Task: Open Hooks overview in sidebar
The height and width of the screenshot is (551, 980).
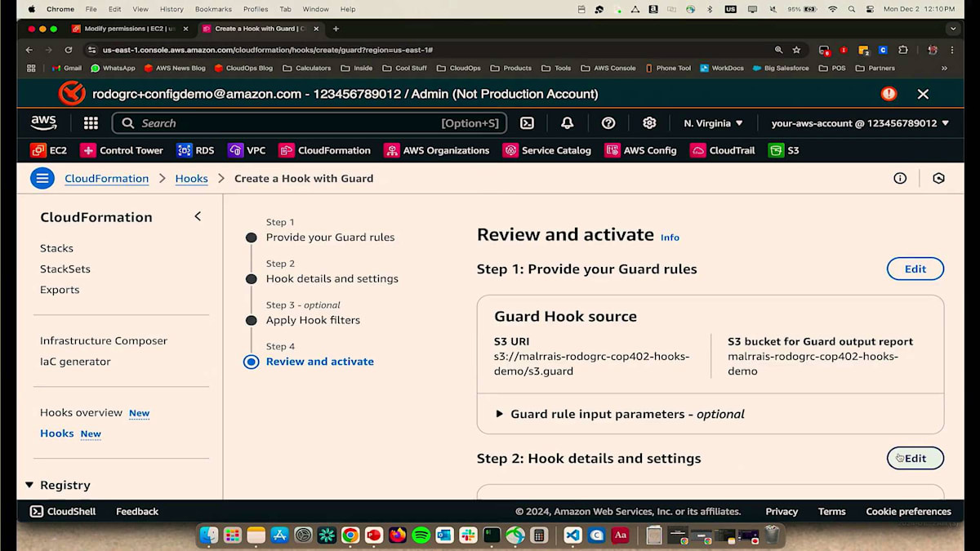Action: (81, 412)
